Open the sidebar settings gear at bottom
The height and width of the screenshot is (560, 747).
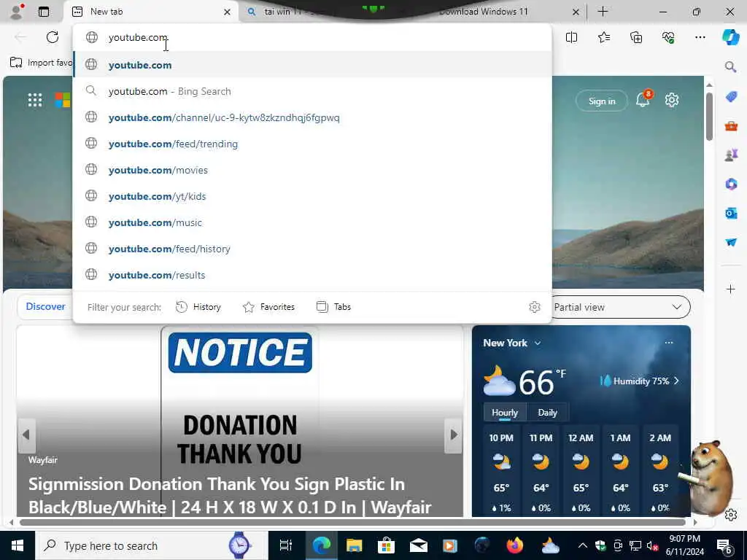[x=731, y=515]
